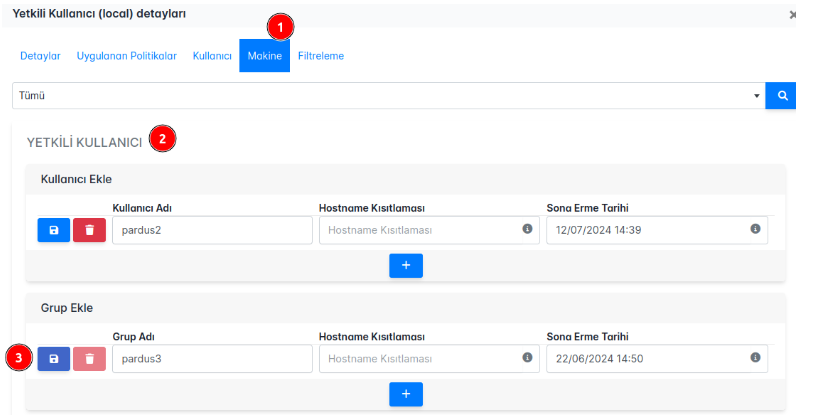The width and height of the screenshot is (815, 415).
Task: Add a new user row with plus button under Kullanıcı Ekle
Action: 406,265
